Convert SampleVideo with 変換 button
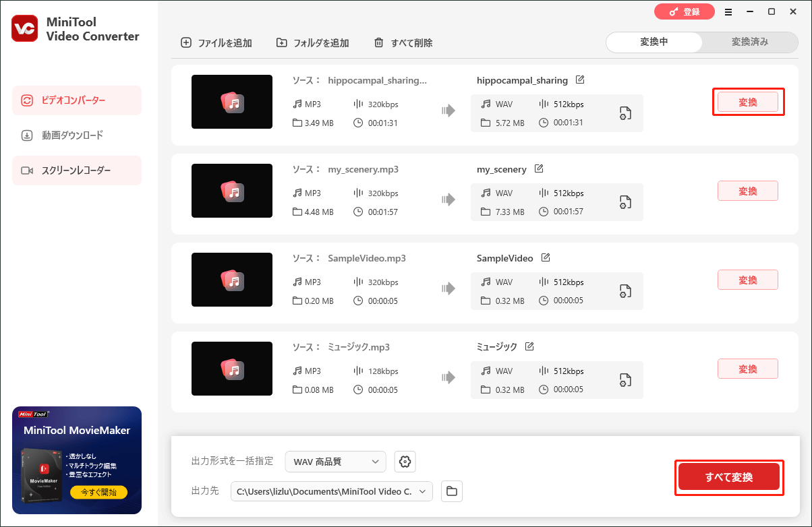 tap(748, 280)
